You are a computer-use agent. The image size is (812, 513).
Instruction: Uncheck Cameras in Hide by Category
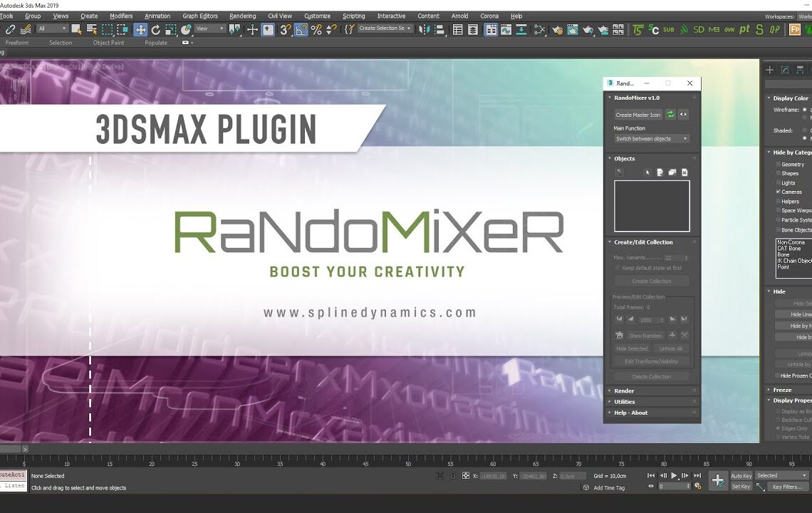point(778,192)
